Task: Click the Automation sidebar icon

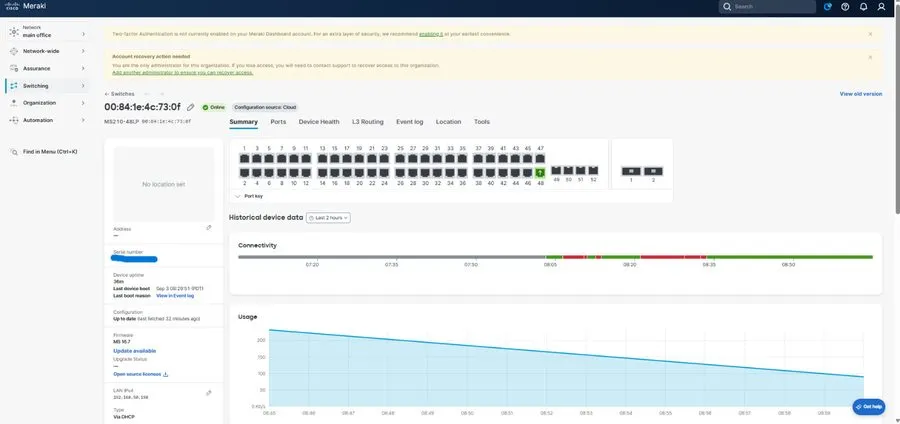Action: (14, 120)
